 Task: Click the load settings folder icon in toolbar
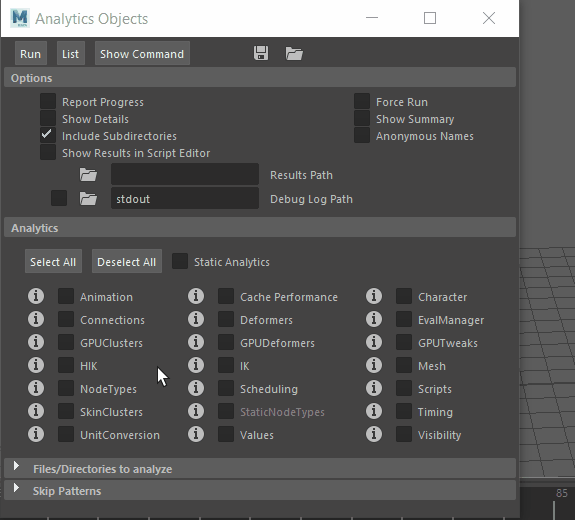click(294, 54)
